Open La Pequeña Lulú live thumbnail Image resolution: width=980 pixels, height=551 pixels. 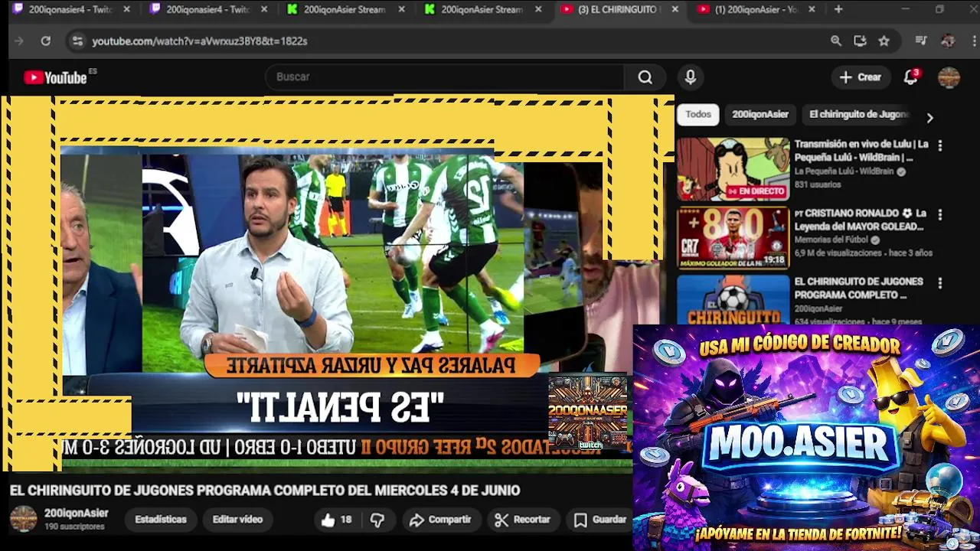point(733,169)
